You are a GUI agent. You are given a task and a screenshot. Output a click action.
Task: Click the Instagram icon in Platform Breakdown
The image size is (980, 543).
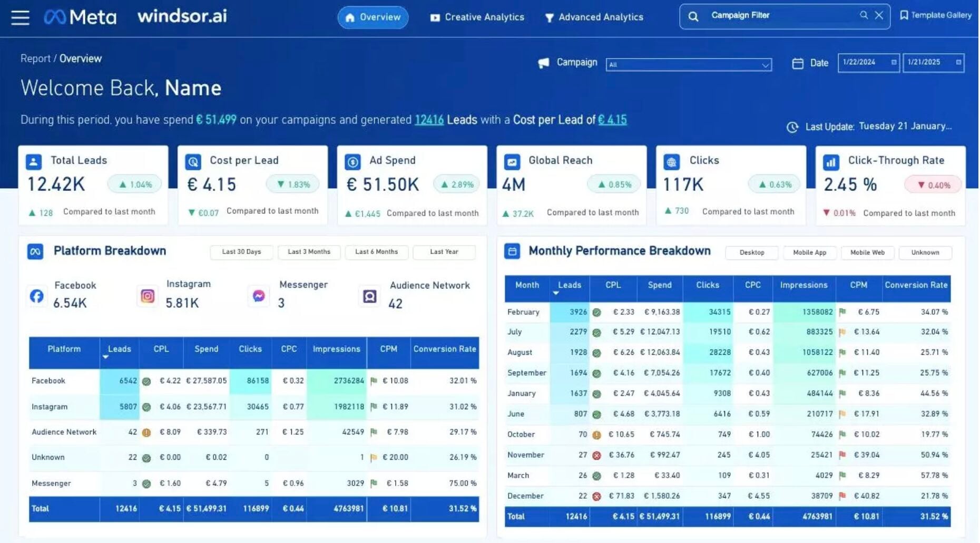[x=148, y=296]
